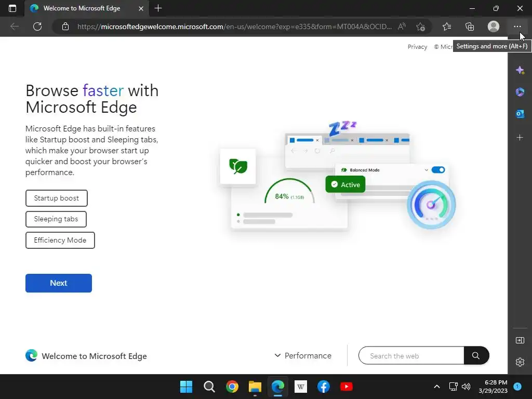Viewport: 532px width, 399px height.
Task: Click the blue Next button
Action: (59, 283)
